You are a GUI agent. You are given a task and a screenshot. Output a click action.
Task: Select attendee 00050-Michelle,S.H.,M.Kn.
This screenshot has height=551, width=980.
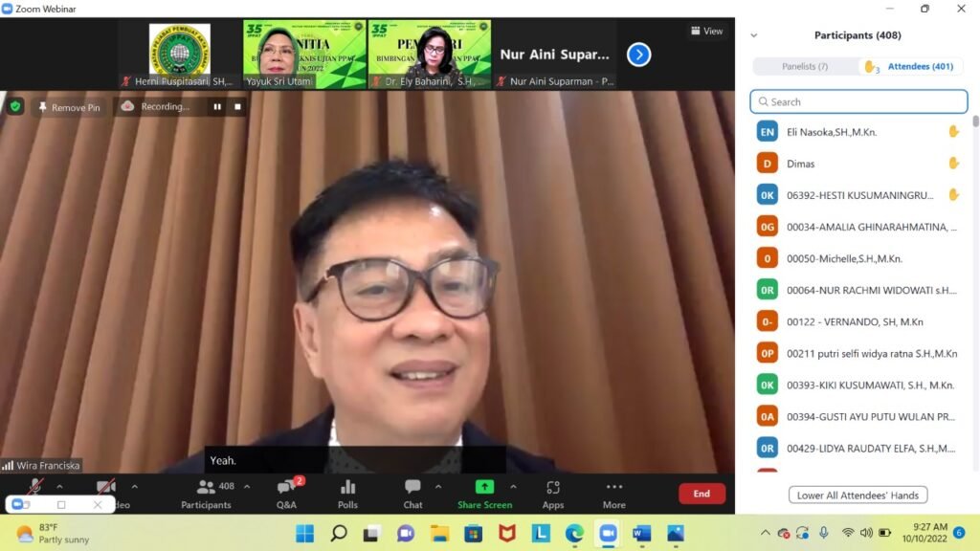click(x=860, y=258)
